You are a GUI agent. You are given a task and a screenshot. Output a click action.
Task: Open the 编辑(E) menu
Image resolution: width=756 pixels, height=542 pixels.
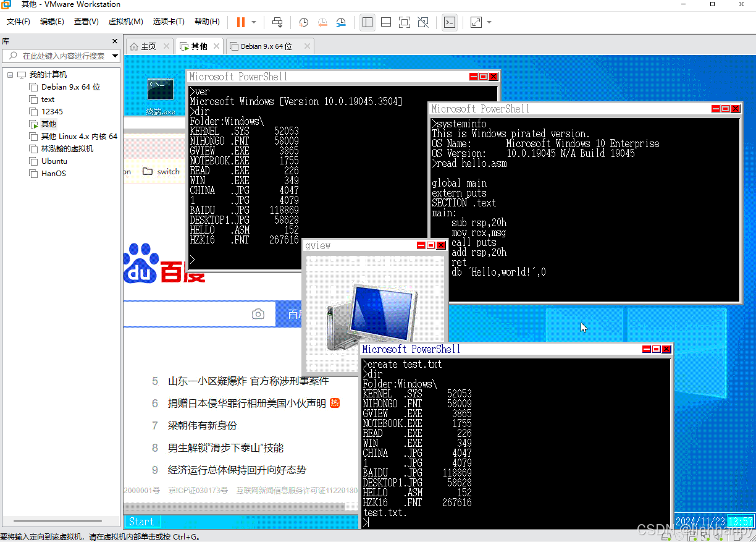click(52, 22)
